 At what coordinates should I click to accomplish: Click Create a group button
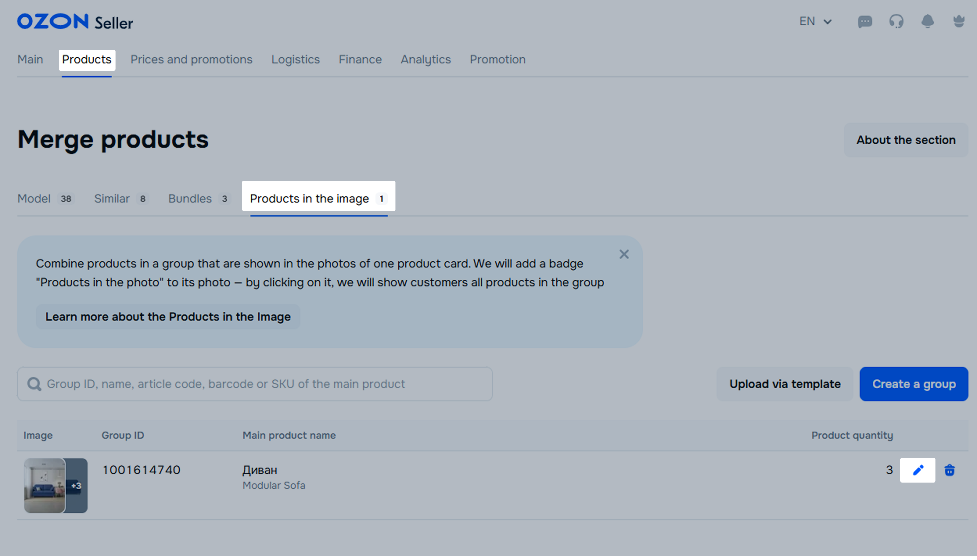click(913, 384)
